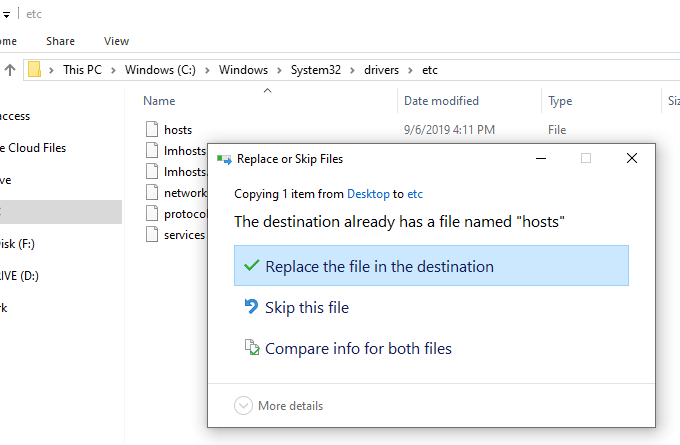Expand More details in dialog

tap(243, 405)
